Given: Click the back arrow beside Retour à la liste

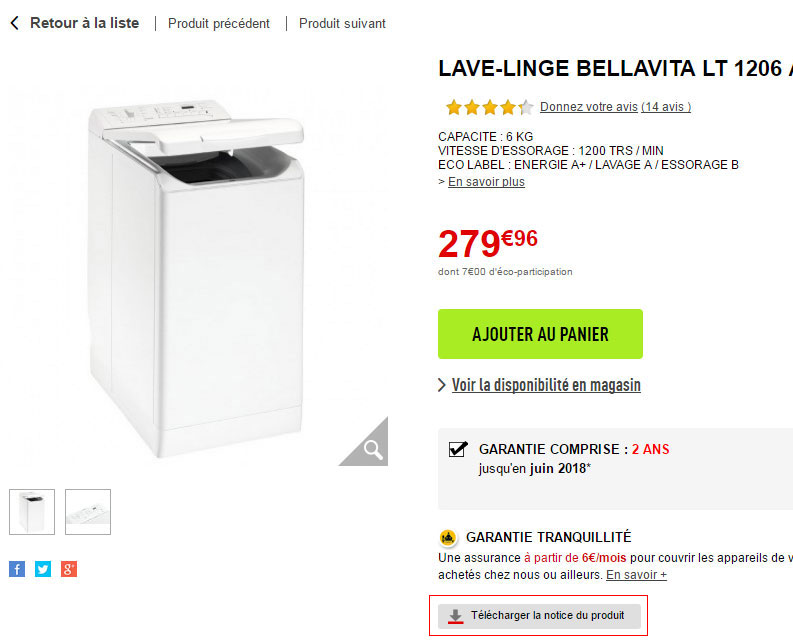Looking at the screenshot, I should tap(14, 23).
